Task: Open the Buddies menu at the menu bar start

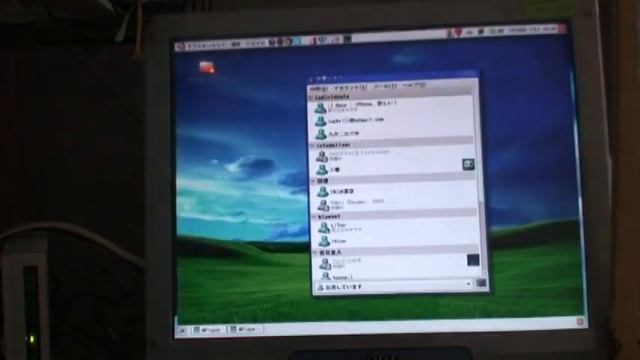Action: (x=319, y=89)
